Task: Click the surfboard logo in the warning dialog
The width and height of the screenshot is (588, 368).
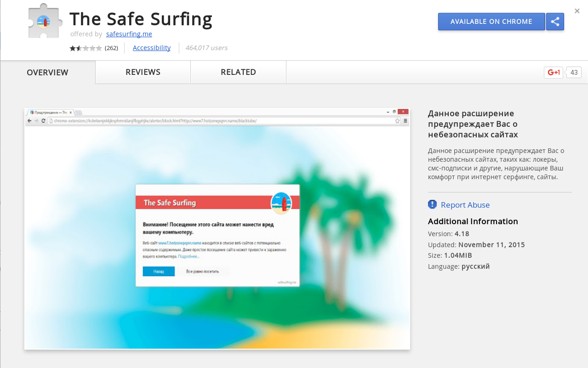Action: click(282, 203)
